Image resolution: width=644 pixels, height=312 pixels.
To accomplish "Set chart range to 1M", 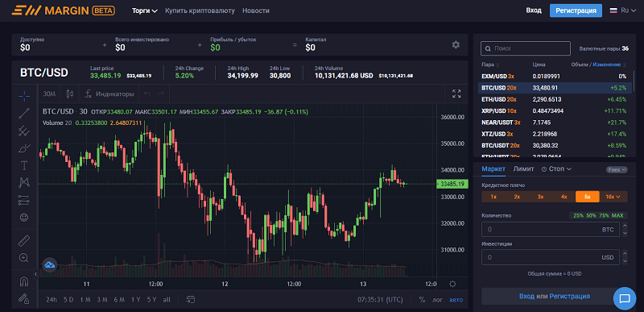I will [x=85, y=300].
